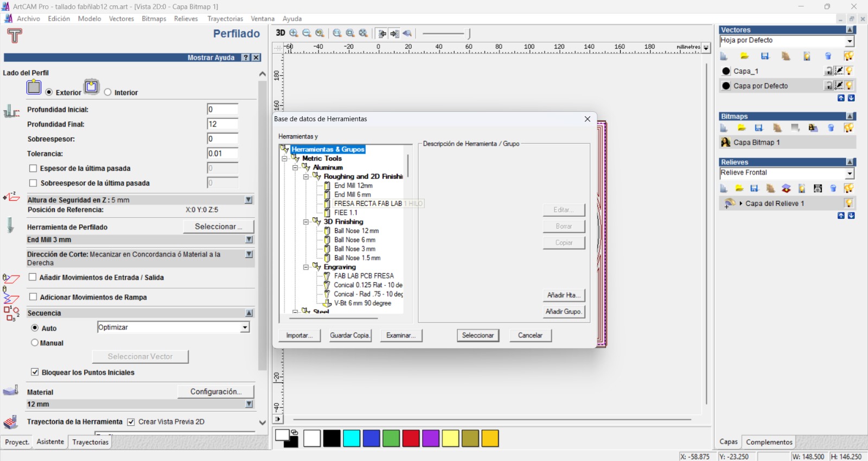Viewport: 868px width, 461px height.
Task: Click the 1:1 zoom icon
Action: click(337, 33)
